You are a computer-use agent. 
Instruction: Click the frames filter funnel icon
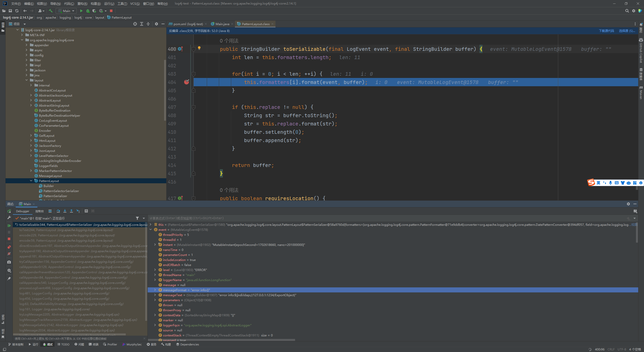tap(137, 218)
